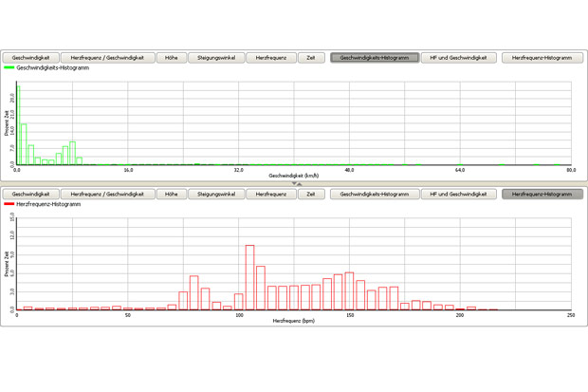588x392 pixels.
Task: Switch bottom panel to Steigungswinkel tab
Action: point(215,194)
